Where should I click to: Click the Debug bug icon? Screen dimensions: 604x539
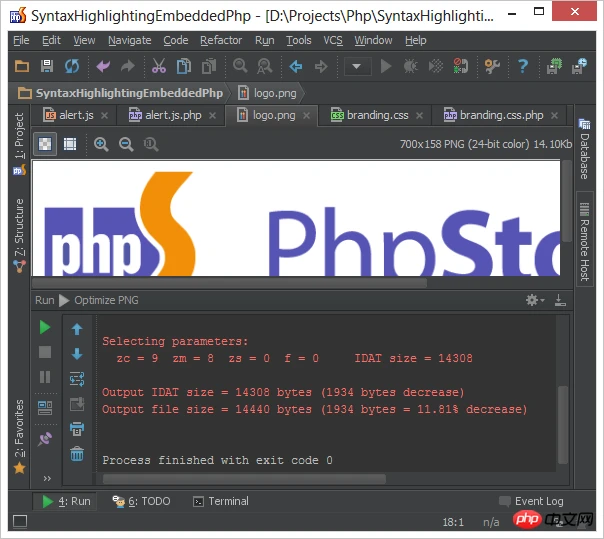(411, 66)
